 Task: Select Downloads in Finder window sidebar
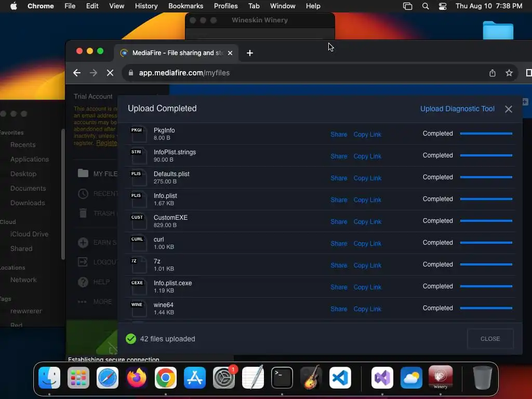pyautogui.click(x=28, y=203)
